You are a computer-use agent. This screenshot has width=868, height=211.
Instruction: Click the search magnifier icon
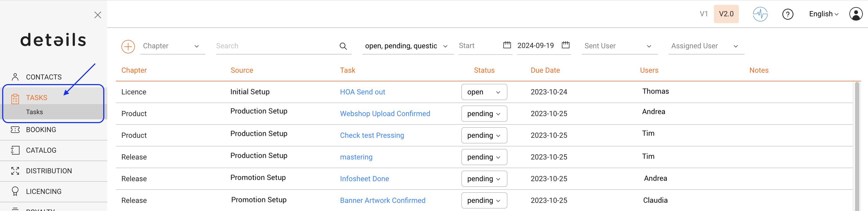343,46
